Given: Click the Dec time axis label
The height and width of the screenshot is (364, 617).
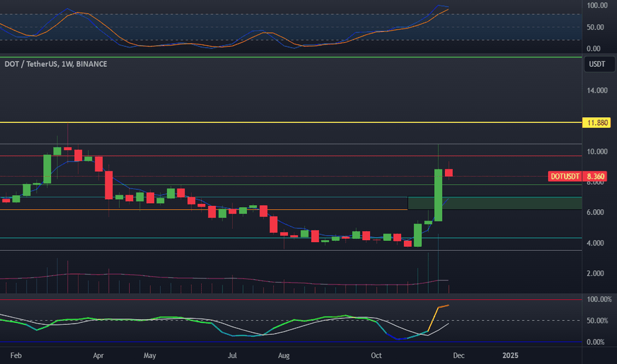Looking at the screenshot, I should (459, 355).
